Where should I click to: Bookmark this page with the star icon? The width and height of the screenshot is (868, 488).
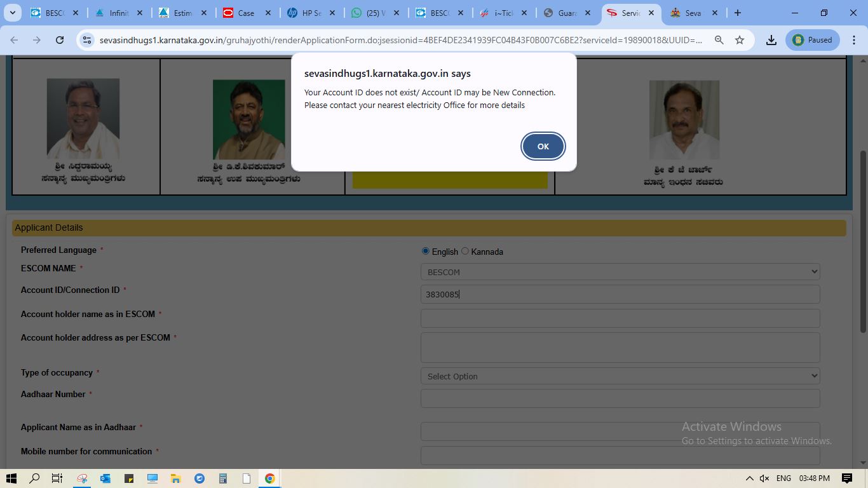point(740,40)
